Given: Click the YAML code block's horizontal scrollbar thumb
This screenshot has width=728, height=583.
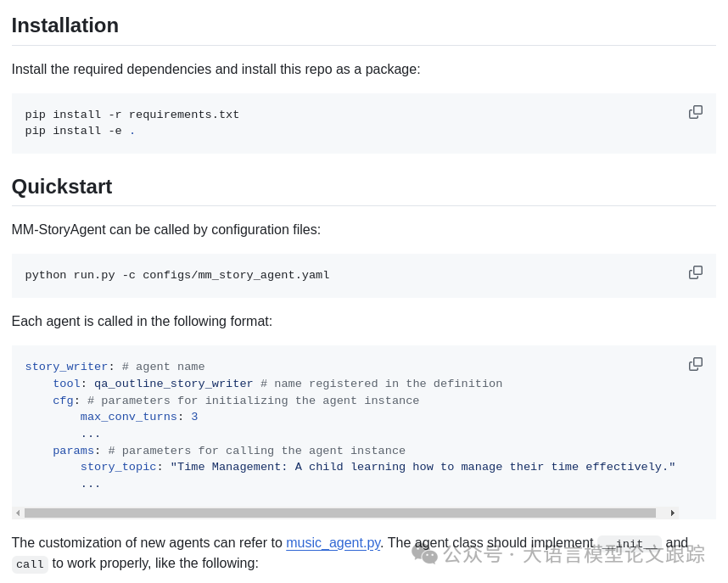Looking at the screenshot, I should pos(339,513).
